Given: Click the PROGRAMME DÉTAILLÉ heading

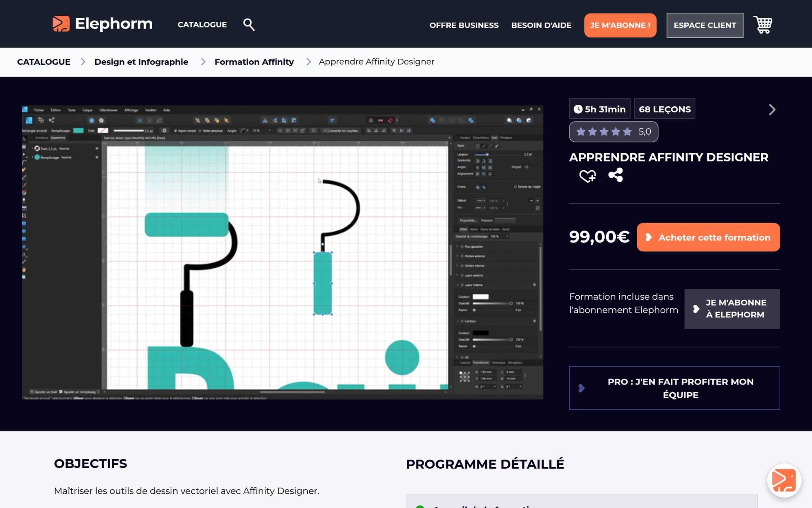Looking at the screenshot, I should point(485,464).
